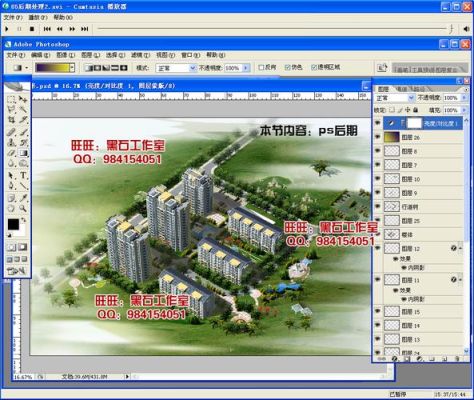474x400 pixels.
Task: Select the Zoom magnifier tool
Action: [x=23, y=208]
